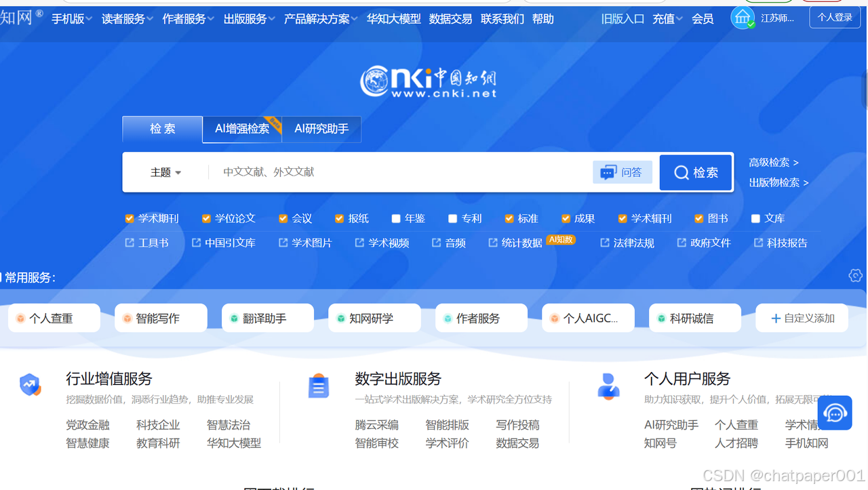Click the settings gear beside 常用服务

tap(855, 275)
